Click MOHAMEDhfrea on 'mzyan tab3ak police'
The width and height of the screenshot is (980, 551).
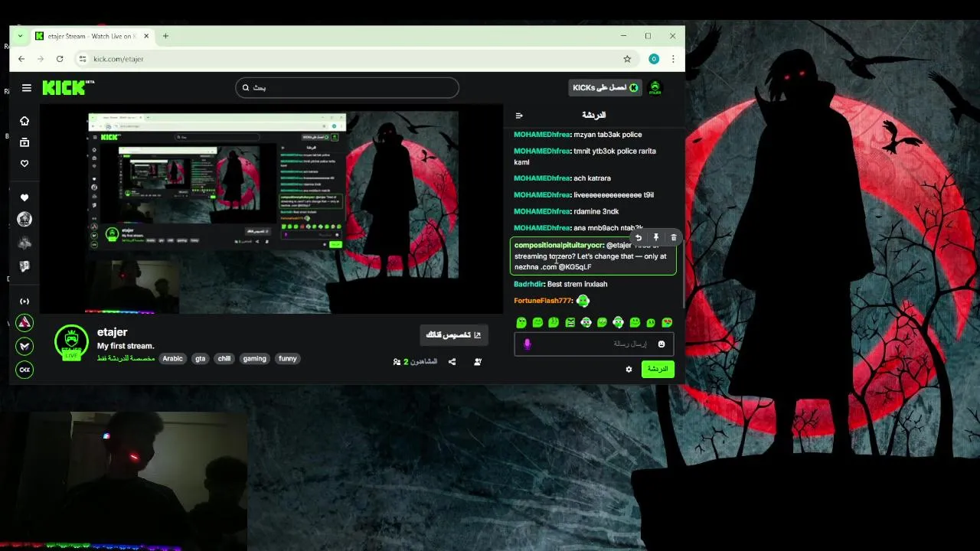541,135
